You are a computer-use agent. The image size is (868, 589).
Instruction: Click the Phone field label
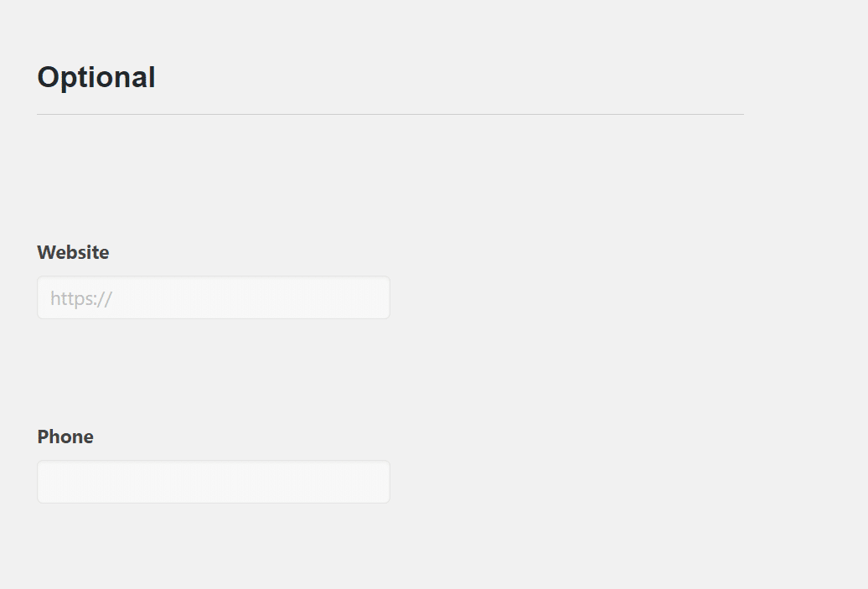click(65, 437)
